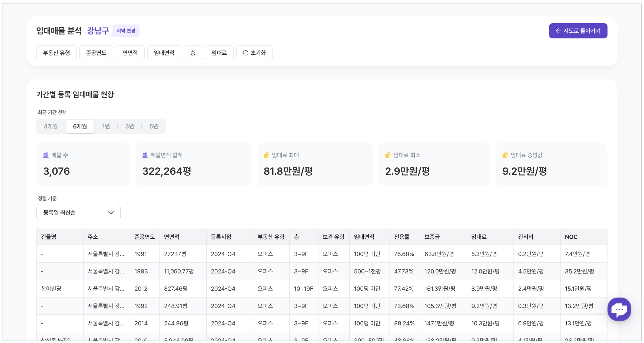Open the 층 filter button
The image size is (644, 343).
click(x=193, y=53)
